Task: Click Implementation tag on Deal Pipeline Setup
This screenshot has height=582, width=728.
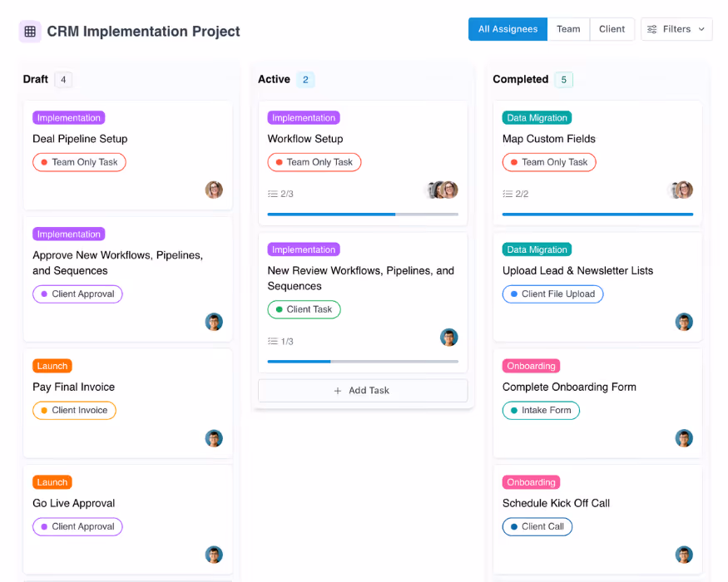Action: (x=69, y=118)
